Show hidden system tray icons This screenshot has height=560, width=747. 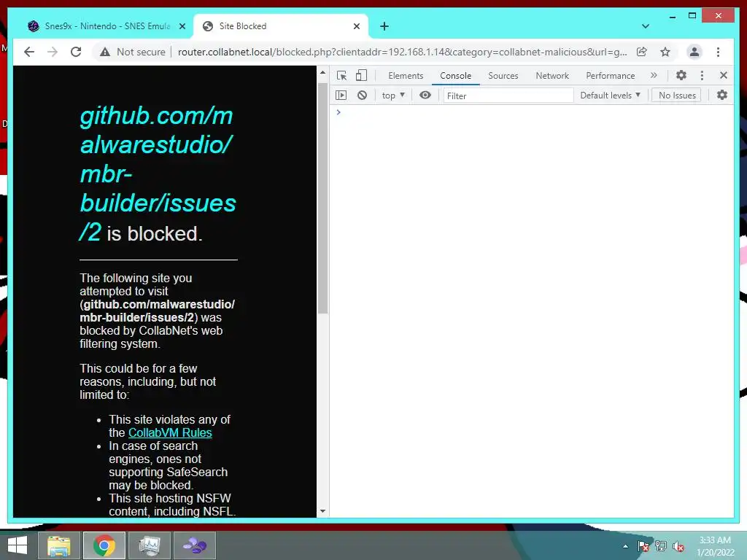tap(625, 546)
